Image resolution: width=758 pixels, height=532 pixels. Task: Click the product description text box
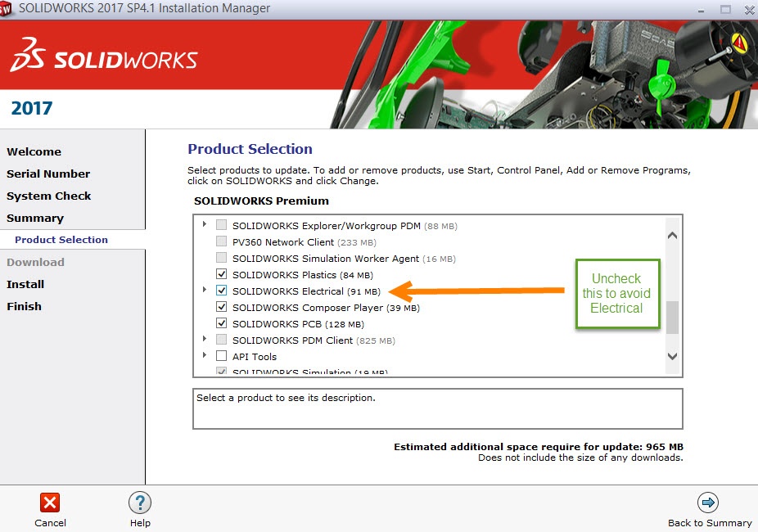[x=437, y=408]
